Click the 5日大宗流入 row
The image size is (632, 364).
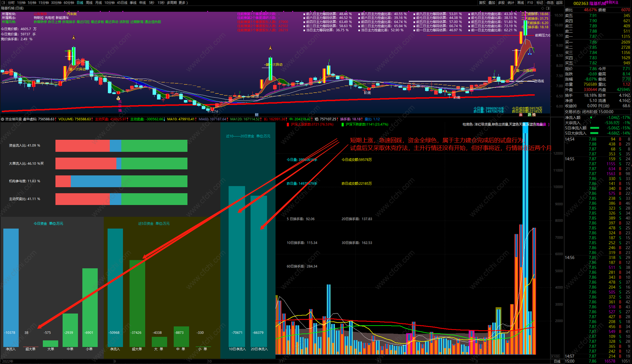click(x=598, y=133)
